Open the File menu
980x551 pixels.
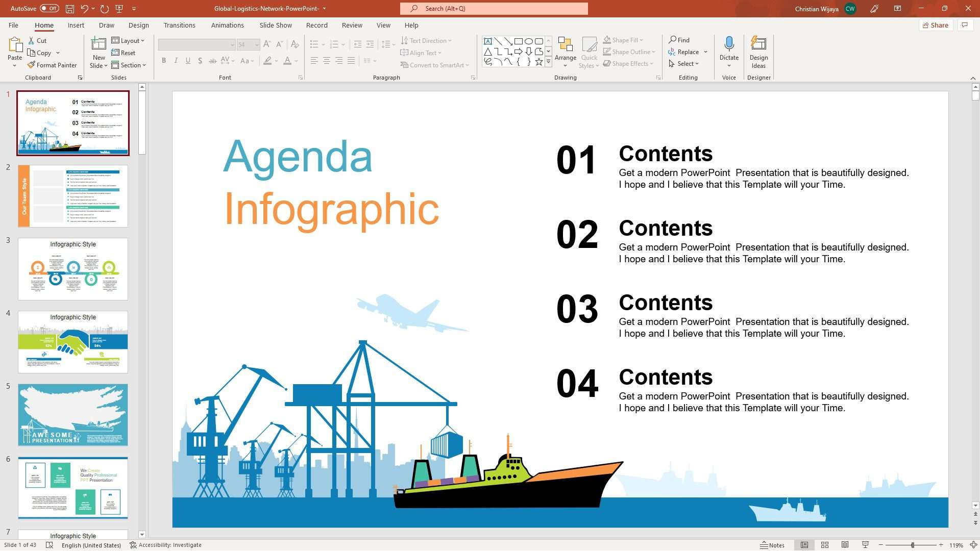point(13,25)
